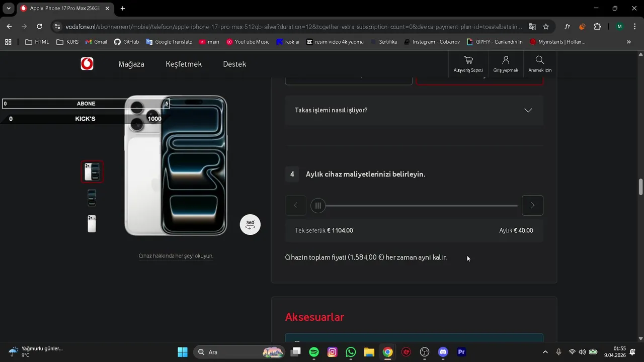This screenshot has height=362, width=644.
Task: Open a new browser tab
Action: [122, 9]
